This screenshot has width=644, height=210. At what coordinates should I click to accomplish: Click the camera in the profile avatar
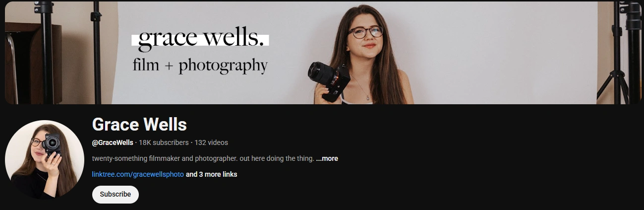coord(52,144)
